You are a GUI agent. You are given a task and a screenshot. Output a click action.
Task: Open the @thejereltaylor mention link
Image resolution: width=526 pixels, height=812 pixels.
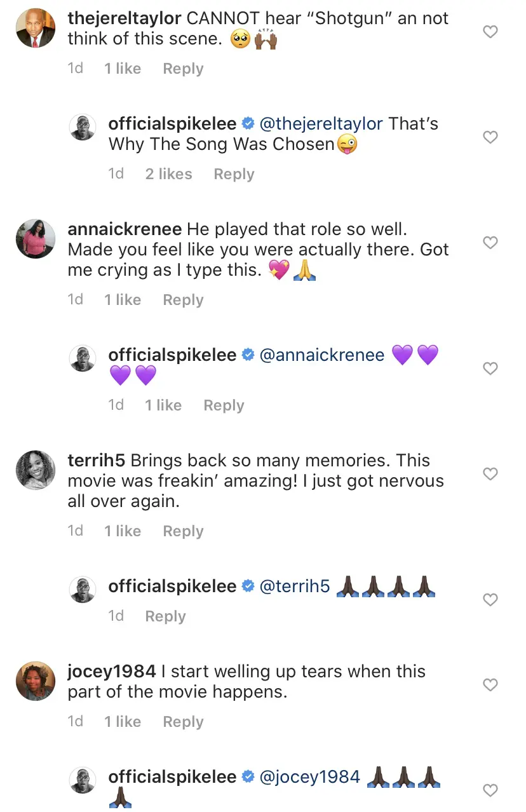click(322, 123)
